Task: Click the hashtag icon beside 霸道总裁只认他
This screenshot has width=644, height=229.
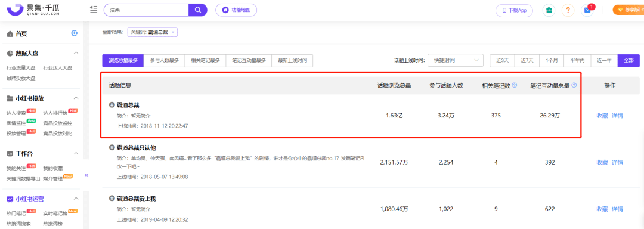Action: (x=112, y=147)
